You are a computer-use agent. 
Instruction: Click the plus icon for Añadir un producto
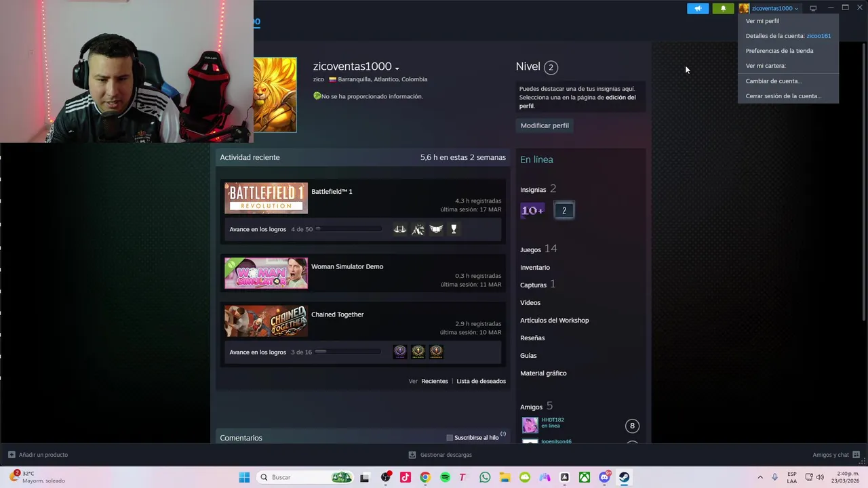pos(12,455)
